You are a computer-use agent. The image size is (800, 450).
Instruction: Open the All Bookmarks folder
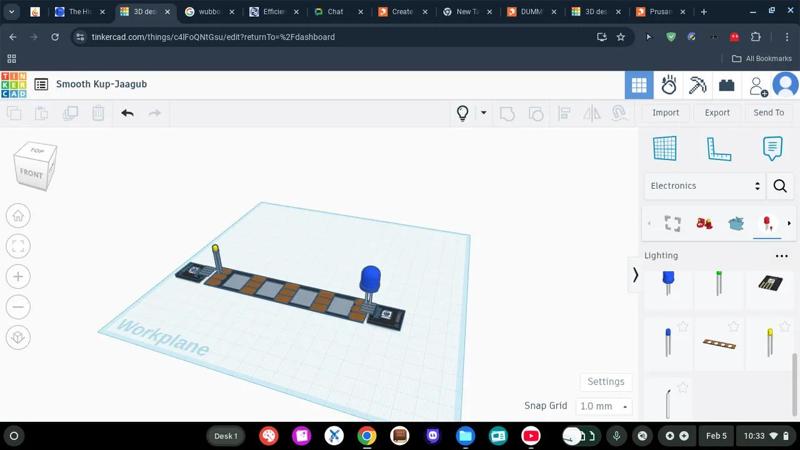[762, 59]
